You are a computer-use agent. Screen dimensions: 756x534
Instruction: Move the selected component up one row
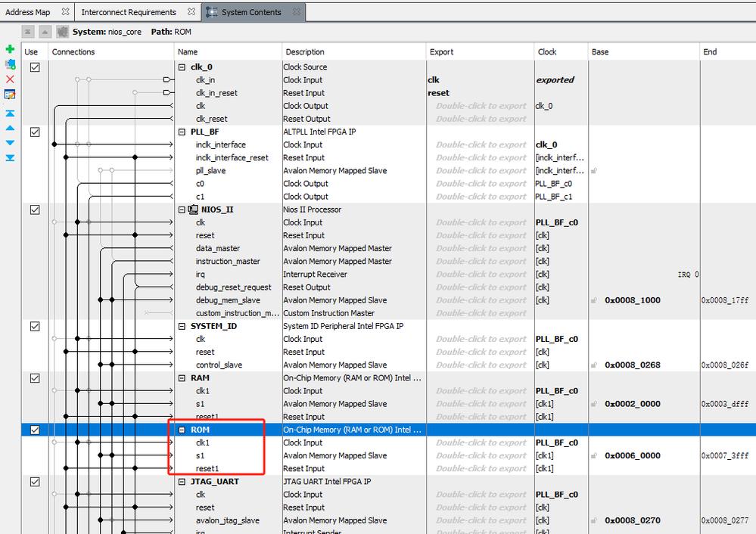(10, 128)
